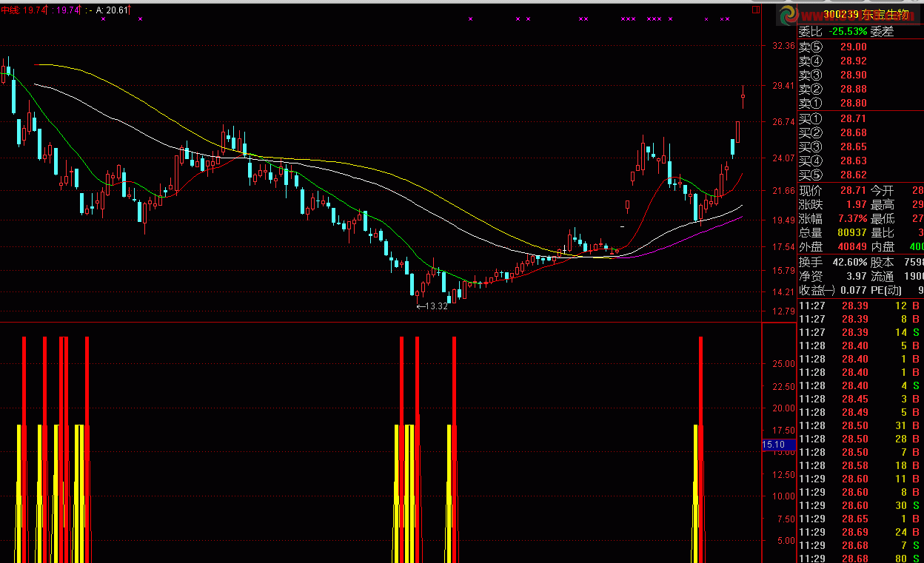Select the A: 20.61 indicator value

coord(112,10)
